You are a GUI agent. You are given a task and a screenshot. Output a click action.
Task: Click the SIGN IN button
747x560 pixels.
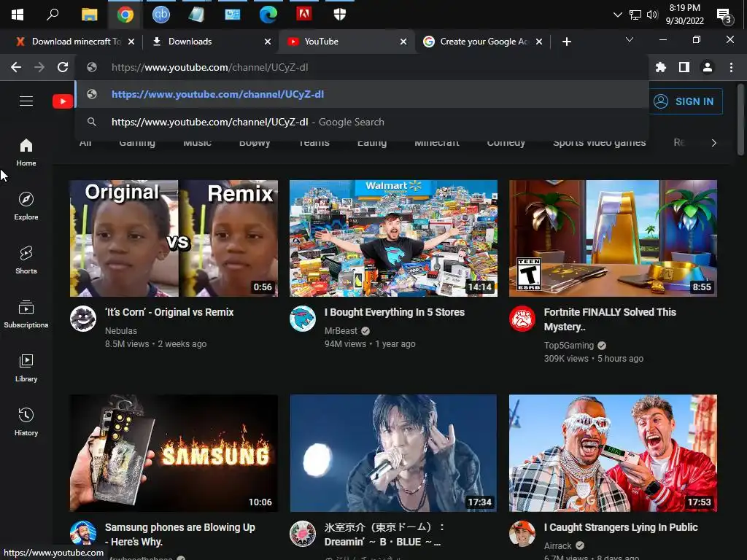point(686,101)
